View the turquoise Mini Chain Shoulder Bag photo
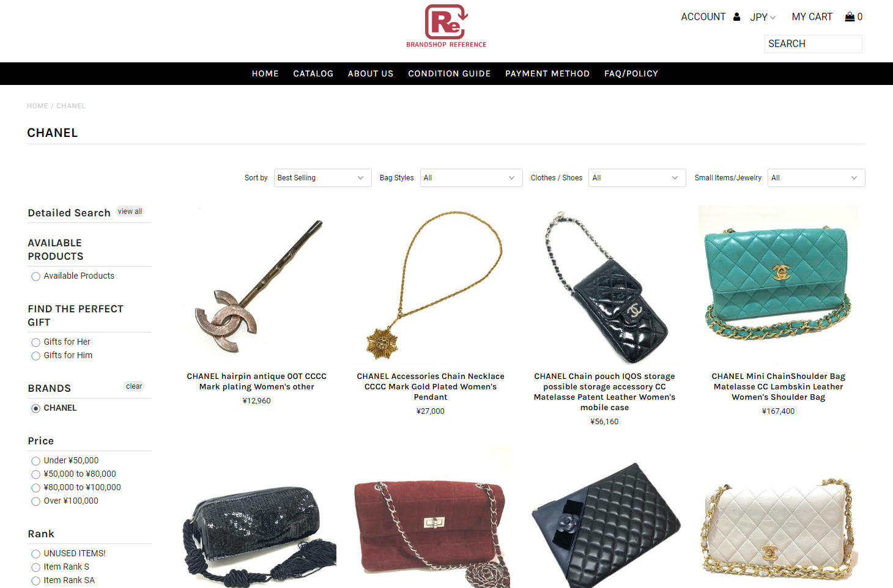 [x=778, y=285]
